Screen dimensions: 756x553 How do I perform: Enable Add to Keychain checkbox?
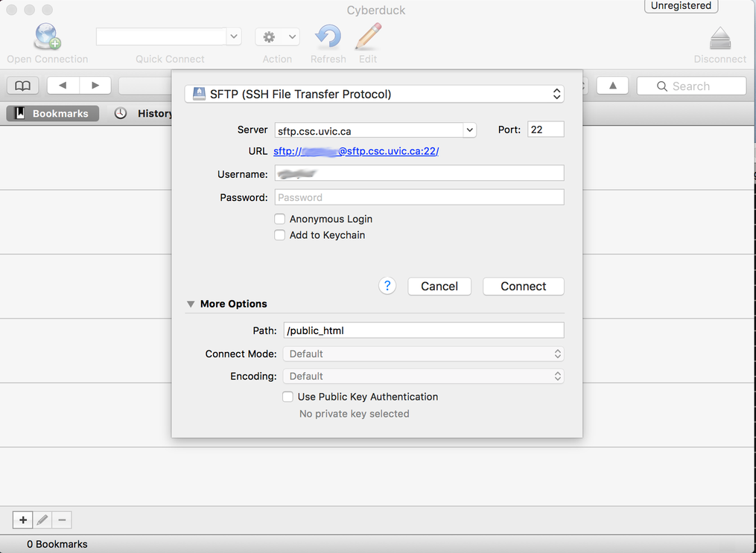pyautogui.click(x=279, y=235)
